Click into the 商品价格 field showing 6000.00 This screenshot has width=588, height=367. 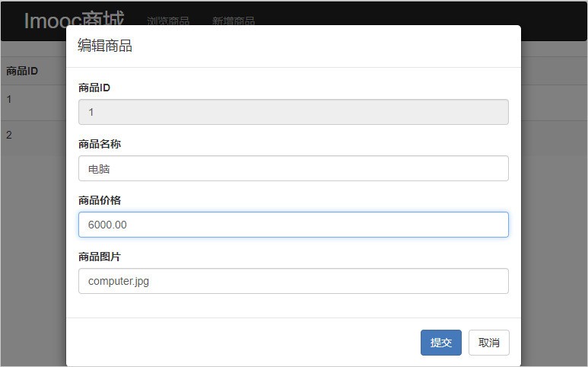[x=294, y=225]
